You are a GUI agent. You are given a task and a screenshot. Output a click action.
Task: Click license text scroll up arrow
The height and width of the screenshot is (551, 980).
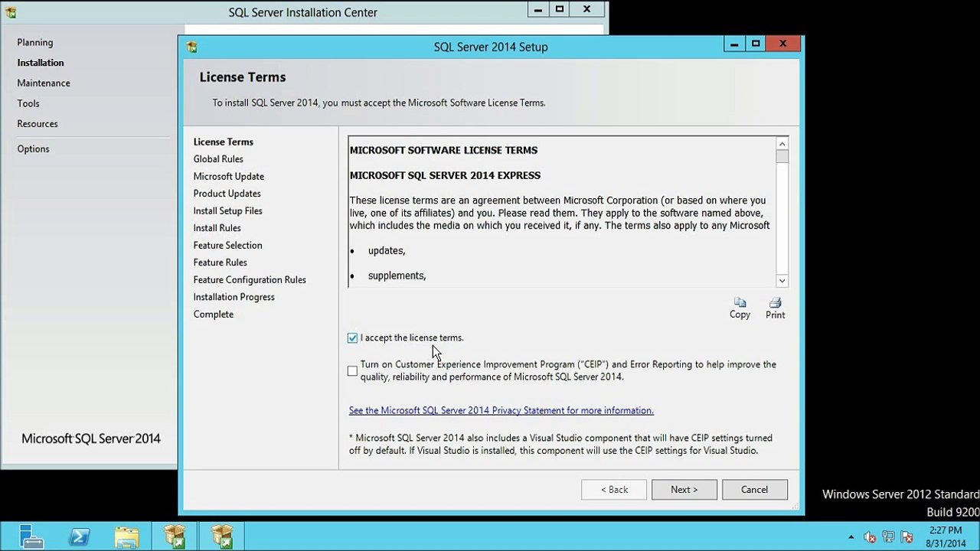(x=782, y=144)
